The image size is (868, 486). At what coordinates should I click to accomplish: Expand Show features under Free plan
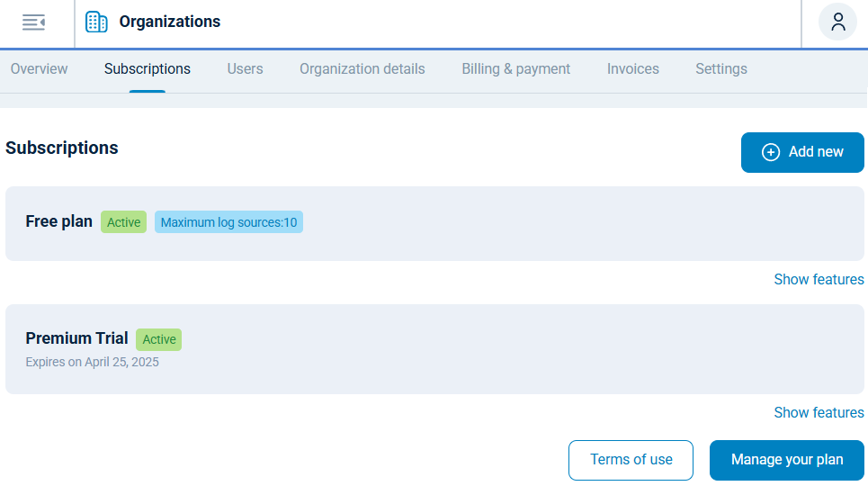(819, 280)
